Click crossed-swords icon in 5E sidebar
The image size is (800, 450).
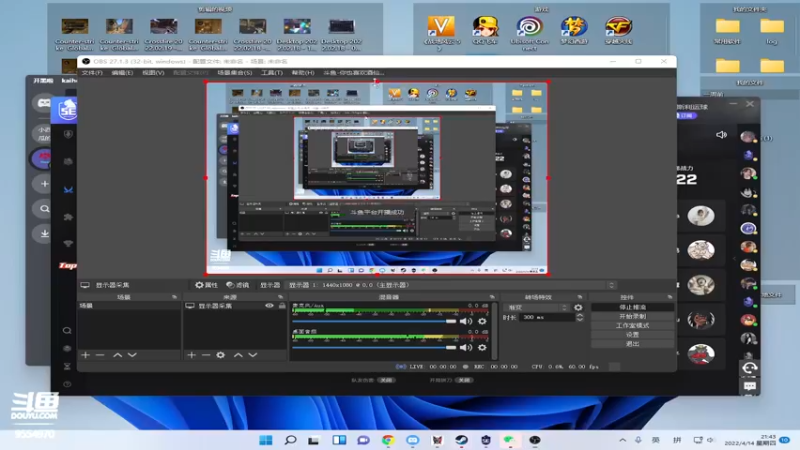(x=68, y=190)
